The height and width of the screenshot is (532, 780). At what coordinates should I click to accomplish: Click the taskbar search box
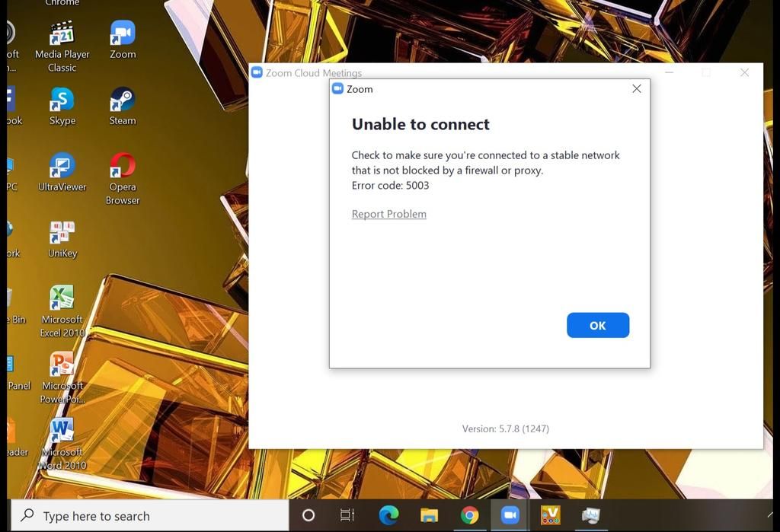coord(150,515)
